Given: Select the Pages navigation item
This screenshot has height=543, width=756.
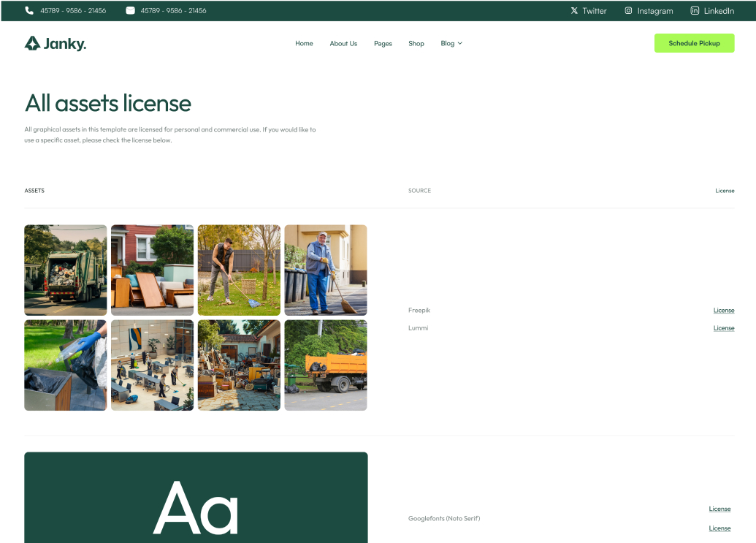Looking at the screenshot, I should [x=383, y=43].
